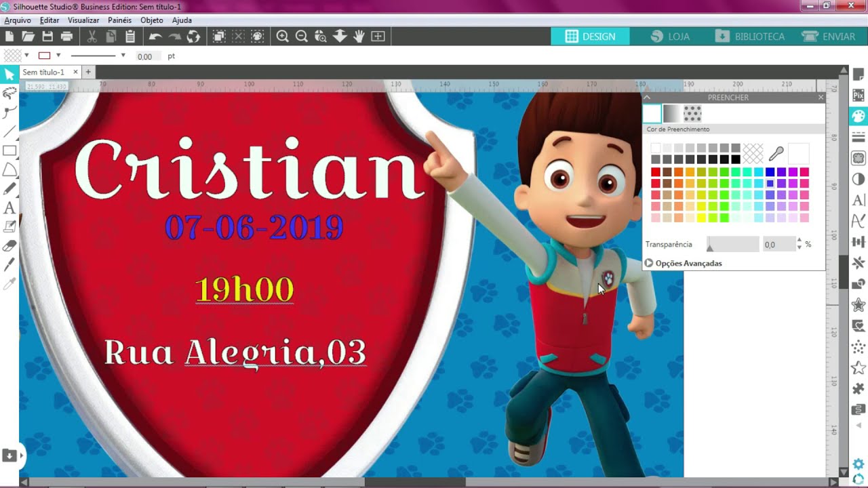Choose the Select arrow tool
868x488 pixels.
point(9,74)
